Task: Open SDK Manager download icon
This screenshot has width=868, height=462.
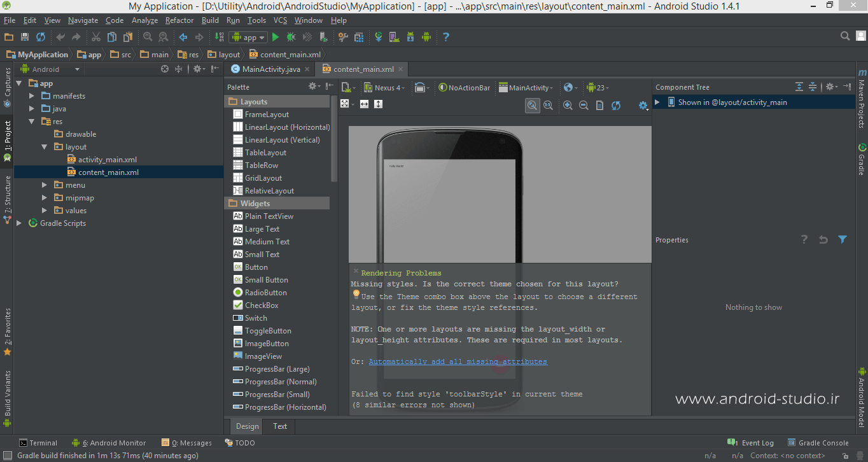Action: pyautogui.click(x=410, y=38)
